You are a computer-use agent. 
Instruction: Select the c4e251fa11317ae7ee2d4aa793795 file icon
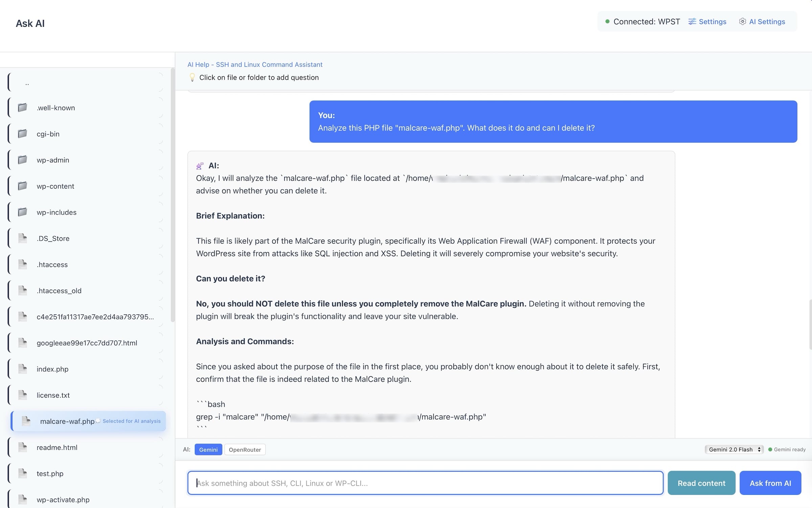22,317
